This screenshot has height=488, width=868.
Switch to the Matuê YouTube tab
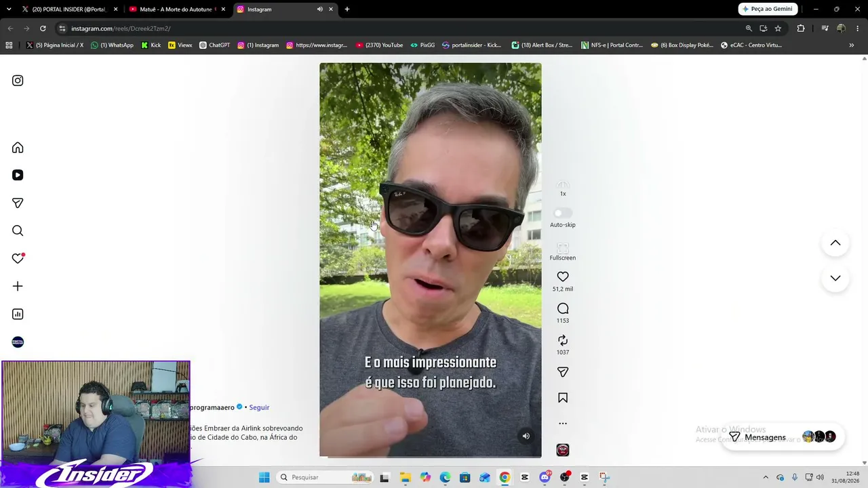[x=176, y=9]
